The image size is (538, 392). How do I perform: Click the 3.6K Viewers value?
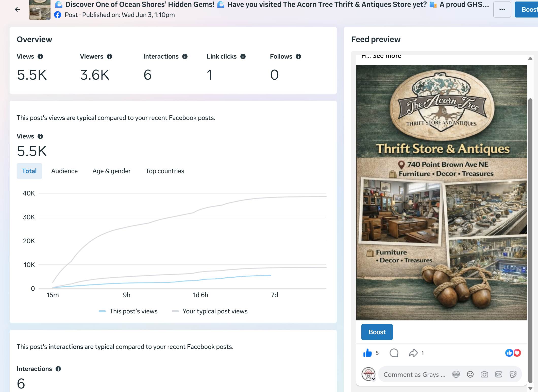[95, 75]
